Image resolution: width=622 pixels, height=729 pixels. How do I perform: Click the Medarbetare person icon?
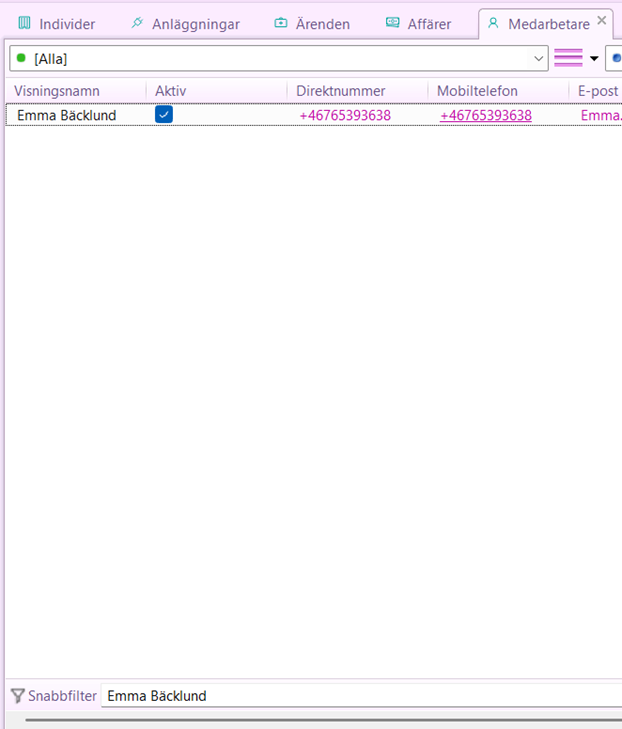tap(493, 23)
